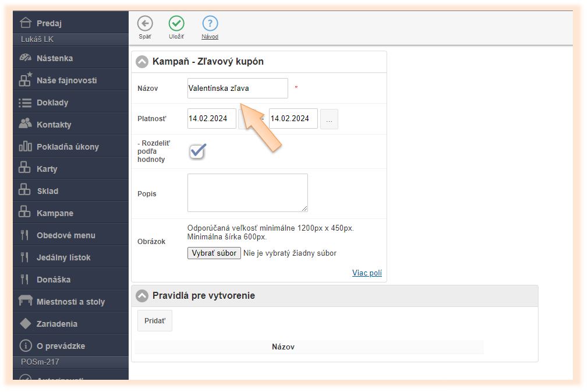Open the Návod help icon
The width and height of the screenshot is (588, 392).
(x=210, y=23)
